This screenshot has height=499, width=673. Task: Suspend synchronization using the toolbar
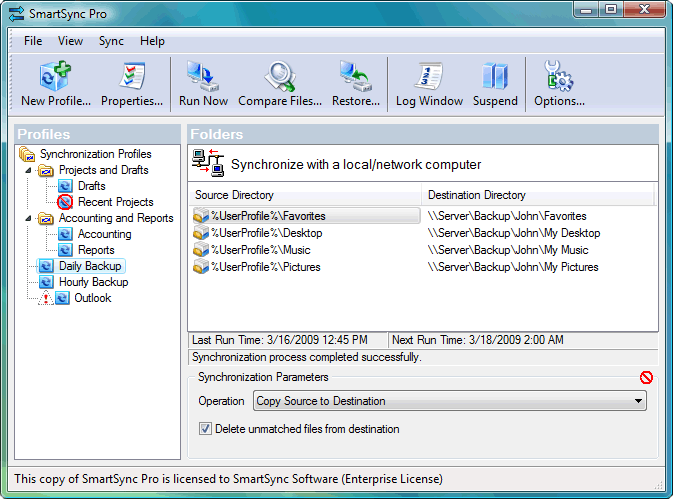pyautogui.click(x=495, y=78)
